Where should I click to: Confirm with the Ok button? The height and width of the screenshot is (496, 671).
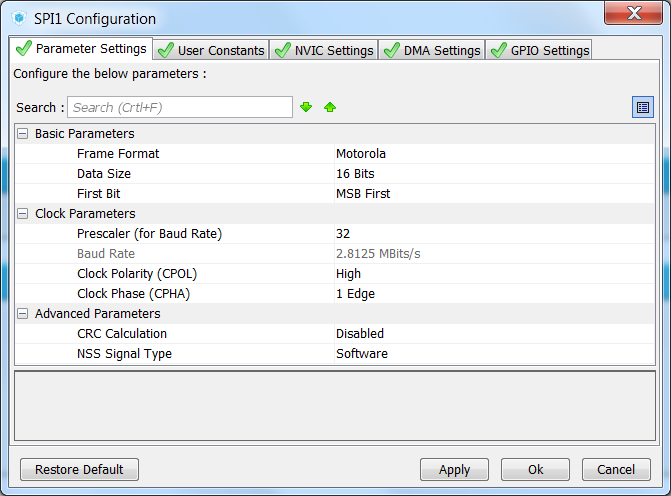pos(535,470)
